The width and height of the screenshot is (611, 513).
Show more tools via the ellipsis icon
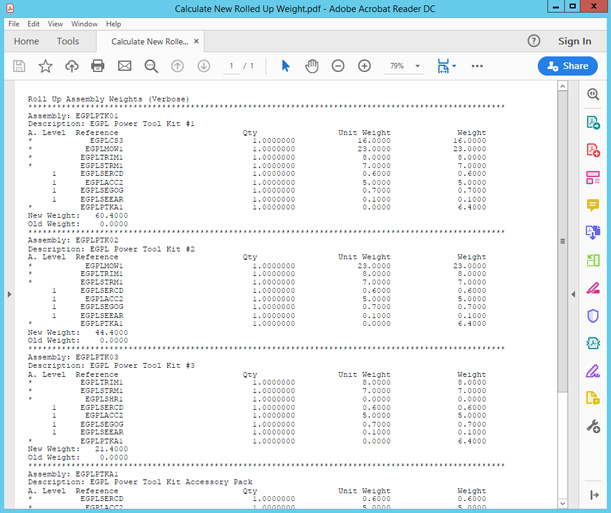pyautogui.click(x=477, y=66)
